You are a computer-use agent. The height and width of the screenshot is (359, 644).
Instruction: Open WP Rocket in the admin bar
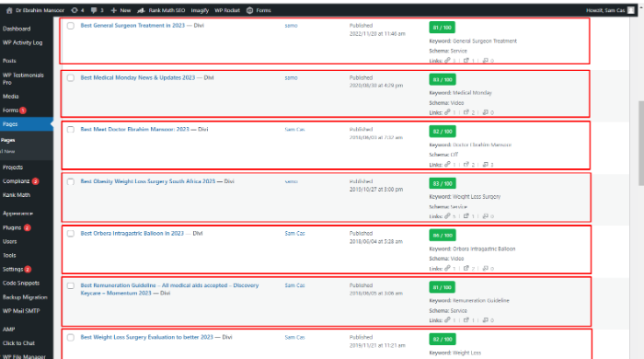(x=227, y=10)
